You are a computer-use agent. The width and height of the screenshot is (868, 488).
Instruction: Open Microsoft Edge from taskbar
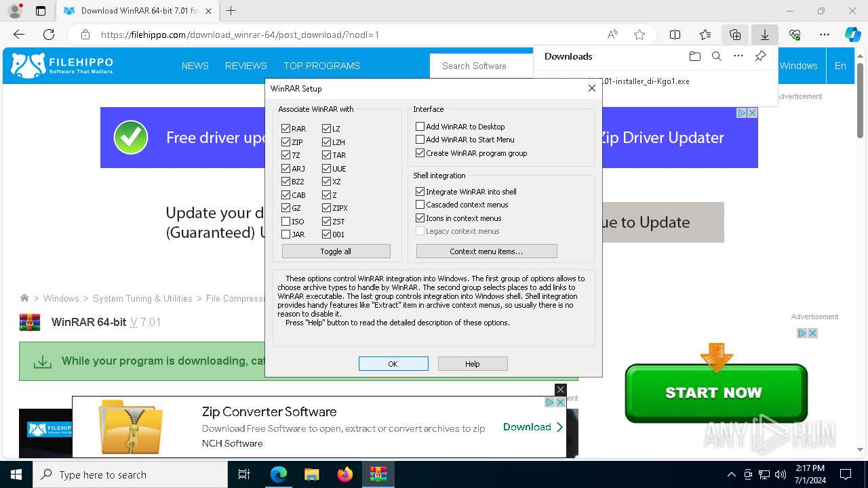(x=279, y=474)
